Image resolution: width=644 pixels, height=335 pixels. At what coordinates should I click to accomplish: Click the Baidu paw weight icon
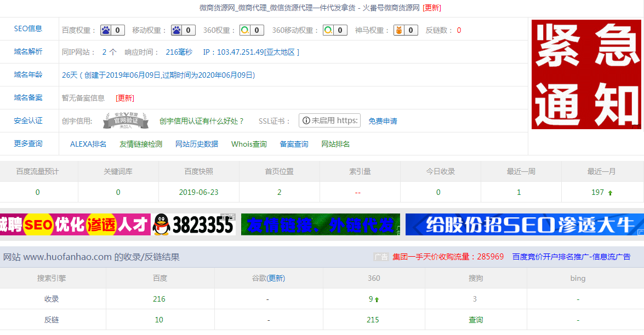[x=106, y=30]
